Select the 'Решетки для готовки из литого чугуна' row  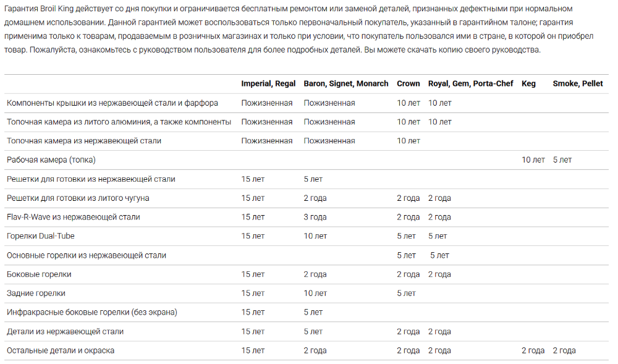tap(78, 198)
